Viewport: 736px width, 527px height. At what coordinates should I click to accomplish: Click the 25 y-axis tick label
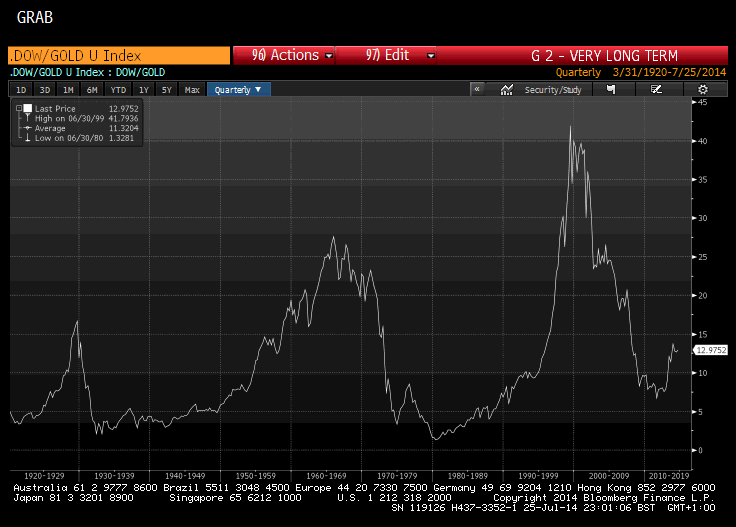702,257
